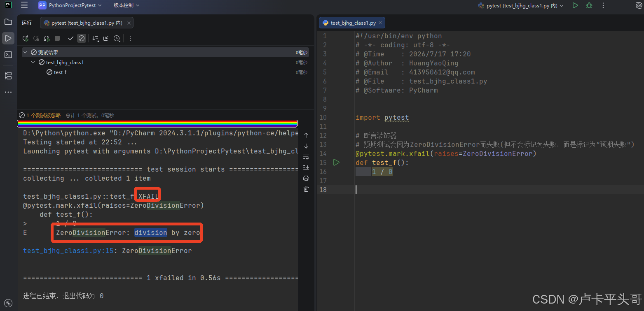Open test_bjhg_class1.py:15 traceback link
644x311 pixels.
click(x=68, y=251)
